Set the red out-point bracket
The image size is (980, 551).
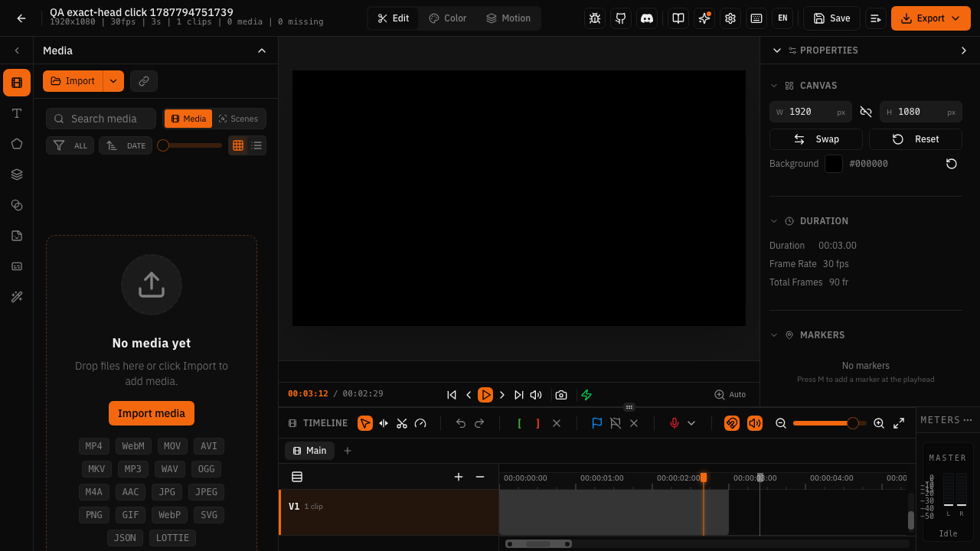[x=538, y=423]
